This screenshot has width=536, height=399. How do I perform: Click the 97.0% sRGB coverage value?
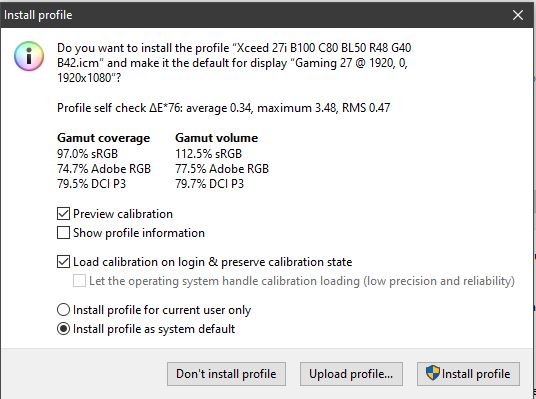[88, 154]
